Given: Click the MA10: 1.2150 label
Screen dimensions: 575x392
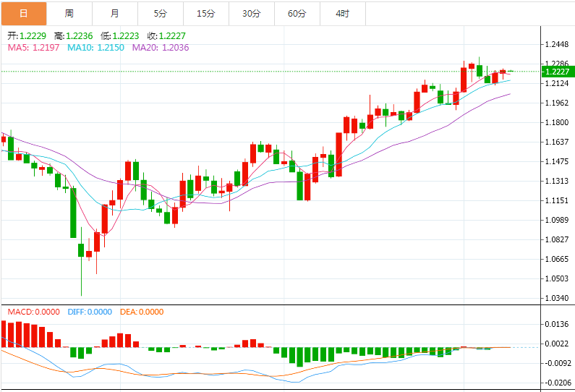Looking at the screenshot, I should tap(95, 48).
